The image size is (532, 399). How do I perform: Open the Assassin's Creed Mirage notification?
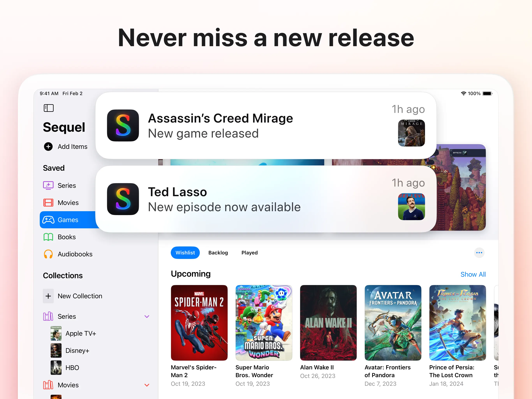pyautogui.click(x=266, y=125)
